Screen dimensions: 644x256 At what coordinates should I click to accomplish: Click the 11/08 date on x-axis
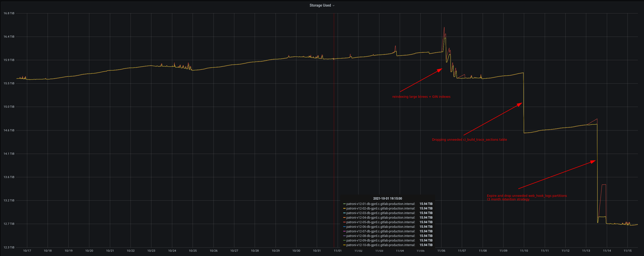pyautogui.click(x=483, y=251)
